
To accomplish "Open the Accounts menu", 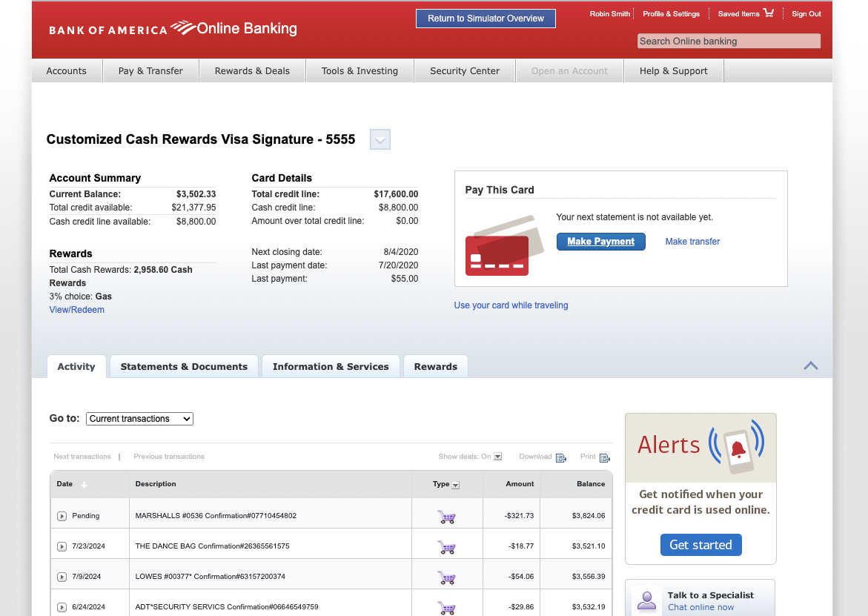I will pos(67,71).
